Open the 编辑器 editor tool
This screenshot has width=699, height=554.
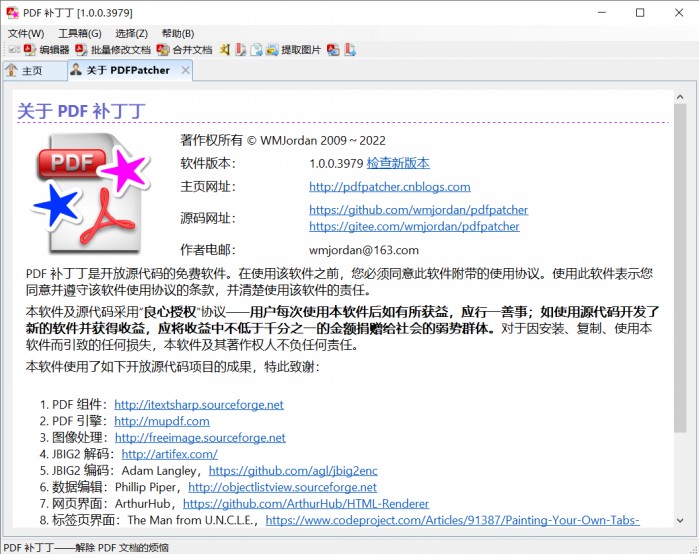(x=46, y=49)
